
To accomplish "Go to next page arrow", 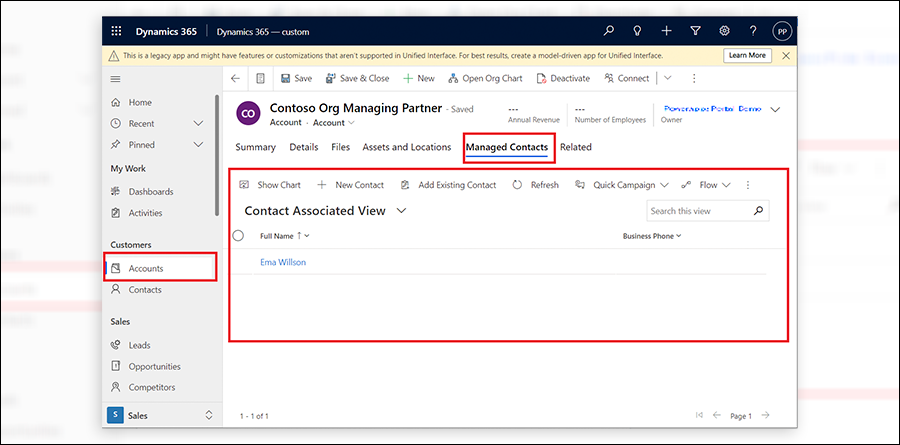I will pyautogui.click(x=765, y=415).
